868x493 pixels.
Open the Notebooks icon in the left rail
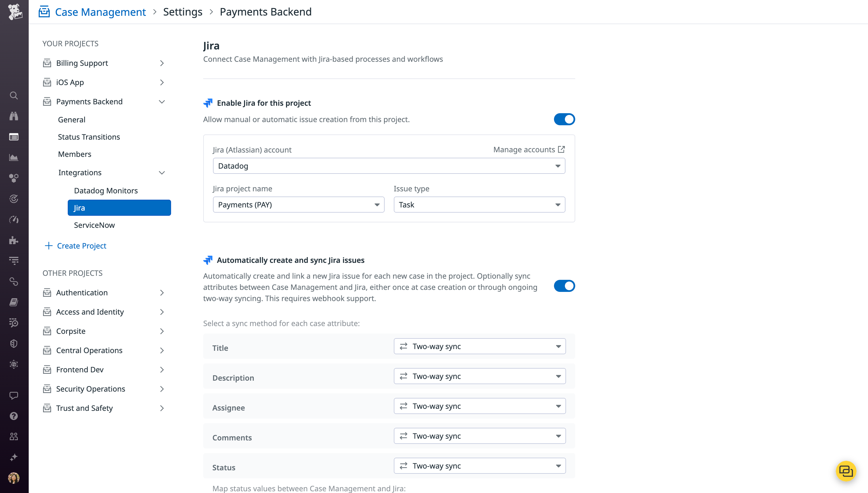point(13,302)
